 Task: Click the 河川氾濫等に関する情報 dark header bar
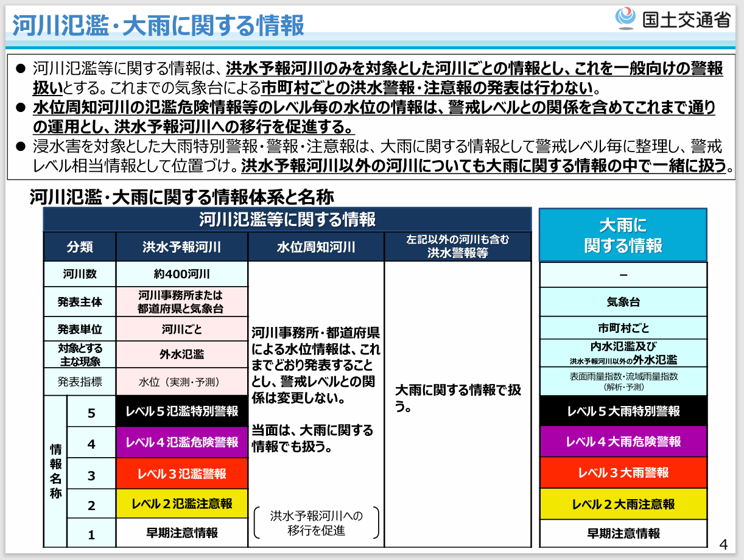[287, 219]
